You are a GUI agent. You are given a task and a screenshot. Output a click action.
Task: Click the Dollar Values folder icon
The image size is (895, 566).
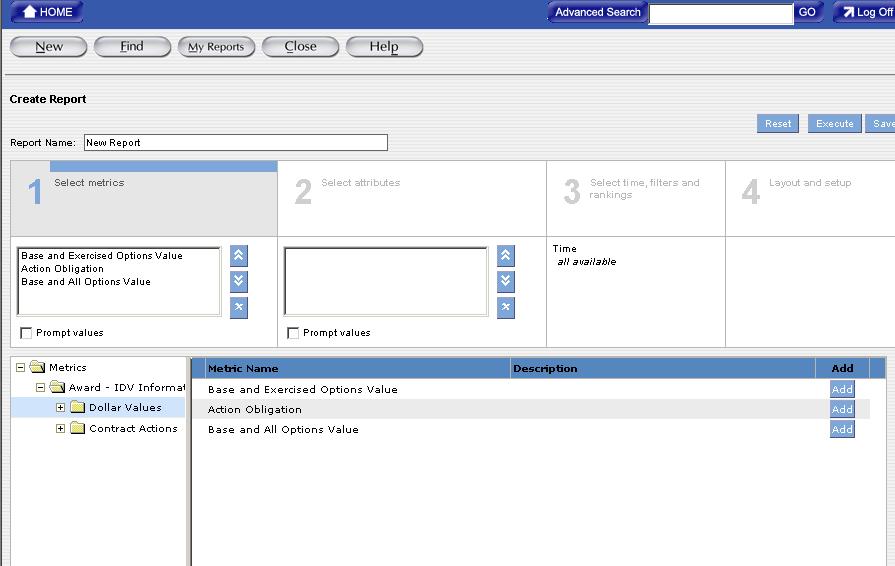pos(78,407)
